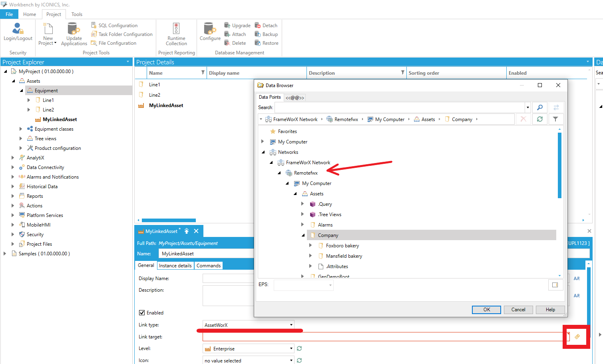Select Favorites in Data Browser tree
The height and width of the screenshot is (364, 603).
tap(287, 131)
